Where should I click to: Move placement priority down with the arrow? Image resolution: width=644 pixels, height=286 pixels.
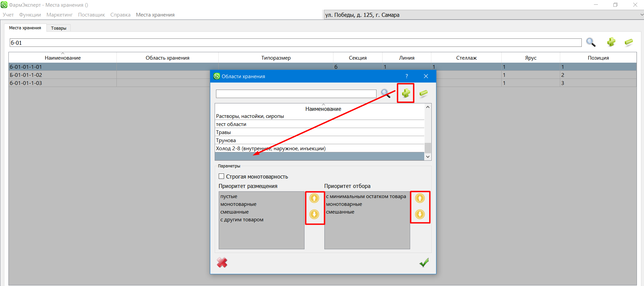click(314, 214)
